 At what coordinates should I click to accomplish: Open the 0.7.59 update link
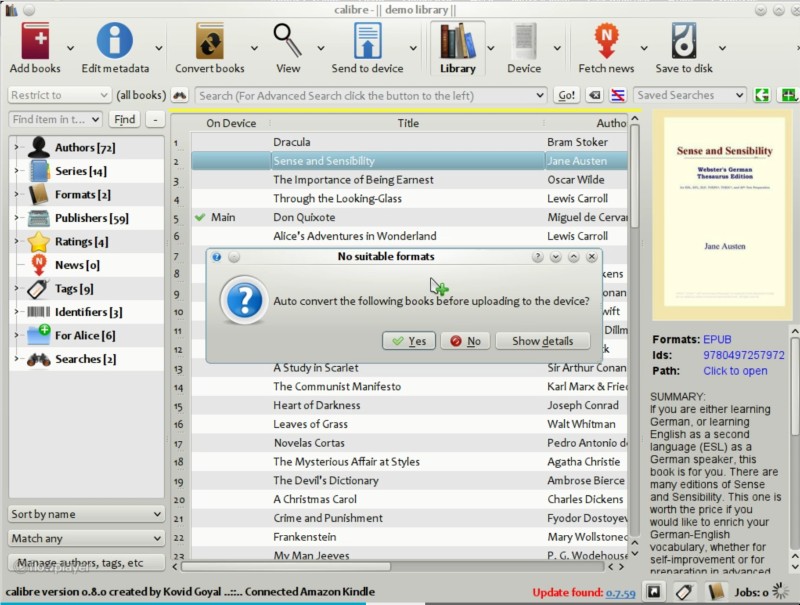[620, 593]
